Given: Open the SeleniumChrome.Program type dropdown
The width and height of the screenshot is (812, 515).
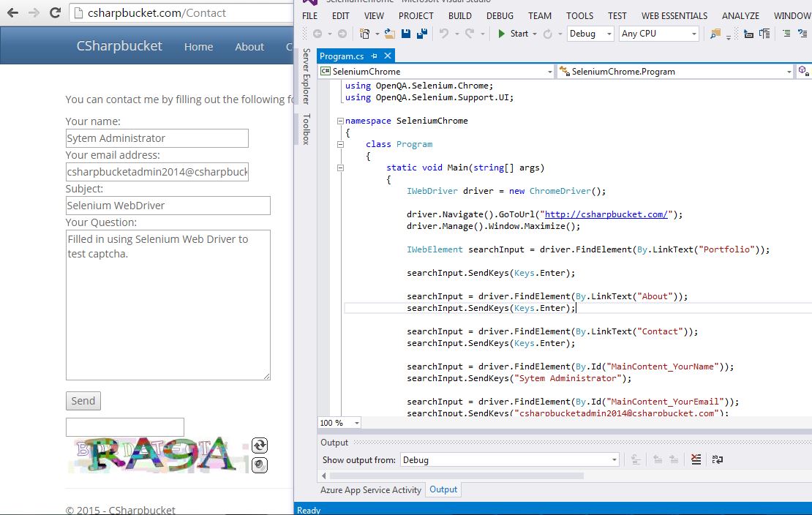Looking at the screenshot, I should 675,72.
